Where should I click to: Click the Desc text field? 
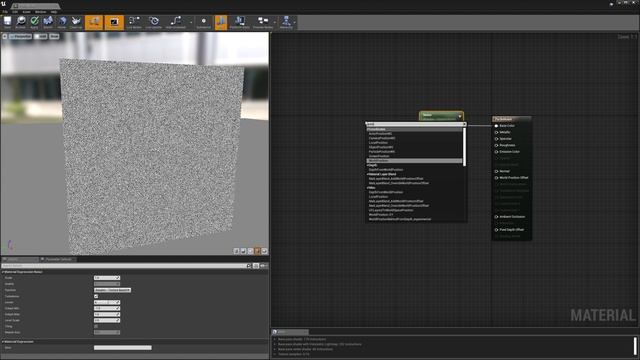point(122,348)
